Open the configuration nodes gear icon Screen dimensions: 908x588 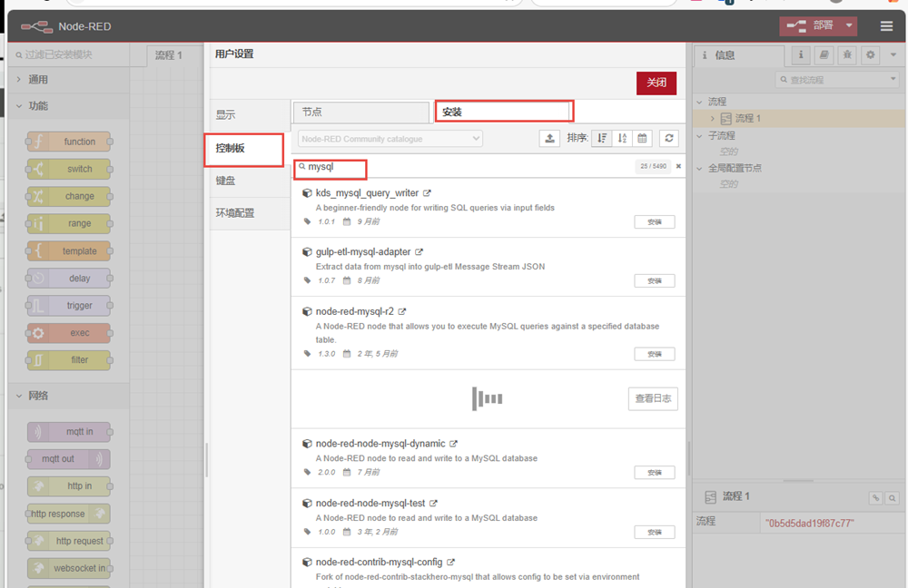[x=871, y=55]
